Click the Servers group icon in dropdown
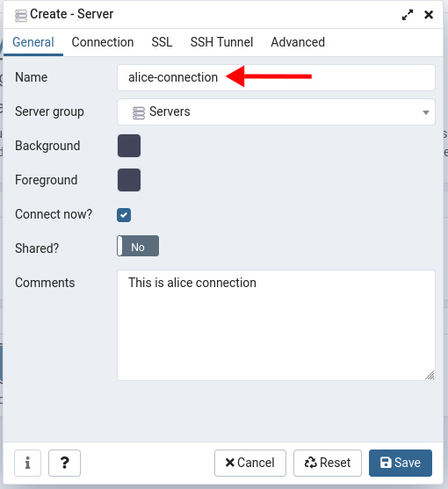 coord(139,113)
